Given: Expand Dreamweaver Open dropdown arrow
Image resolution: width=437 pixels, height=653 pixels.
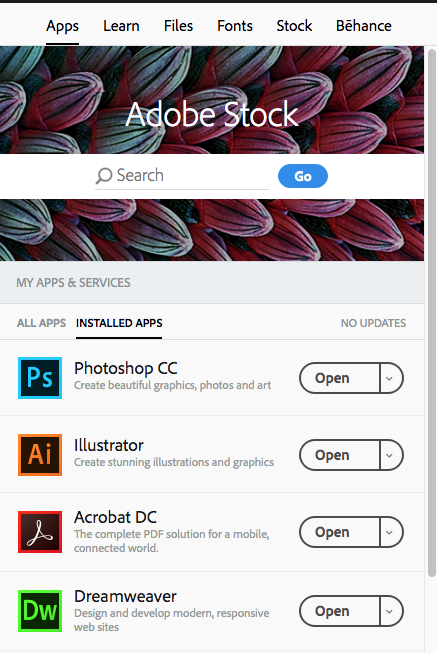Looking at the screenshot, I should point(391,611).
